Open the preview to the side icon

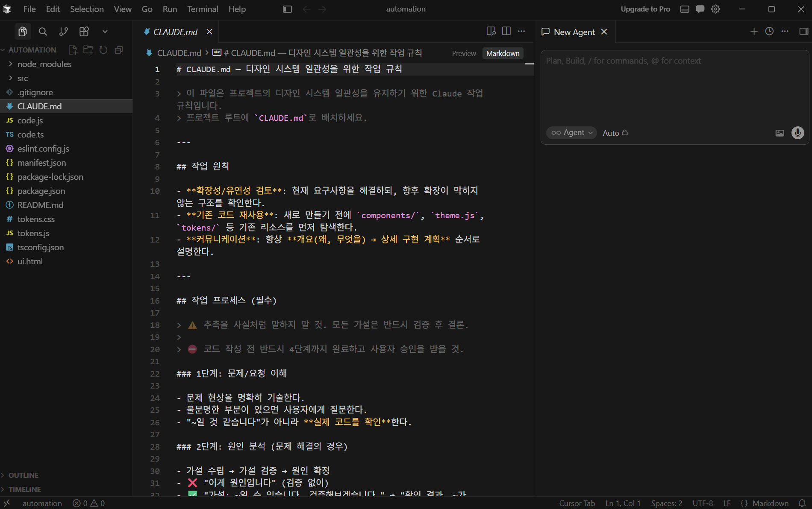(x=491, y=31)
